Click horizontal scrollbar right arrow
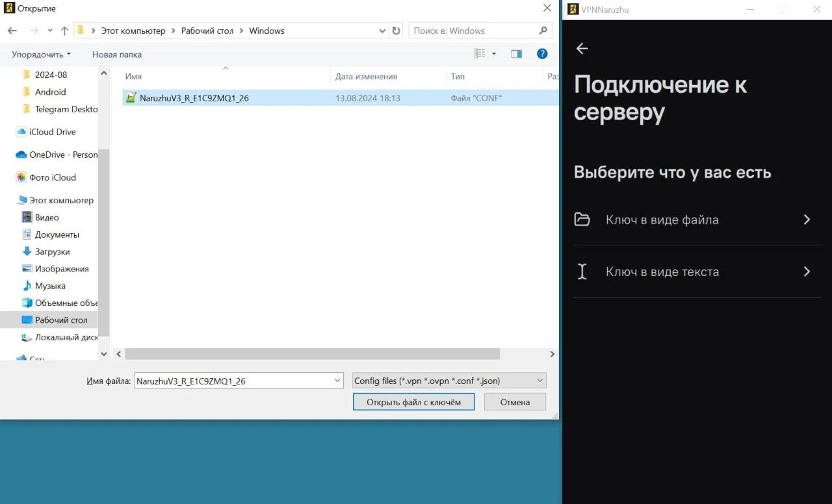The height and width of the screenshot is (504, 832). pos(552,354)
